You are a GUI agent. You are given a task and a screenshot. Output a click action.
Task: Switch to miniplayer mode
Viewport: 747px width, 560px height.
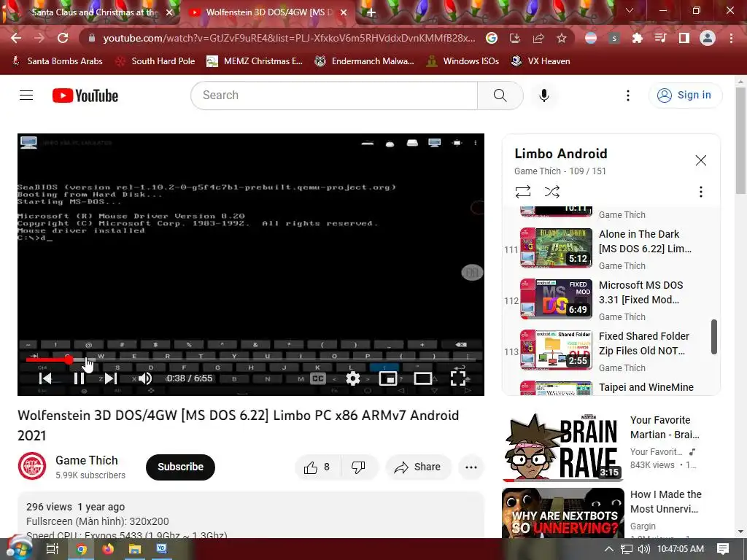coord(388,378)
